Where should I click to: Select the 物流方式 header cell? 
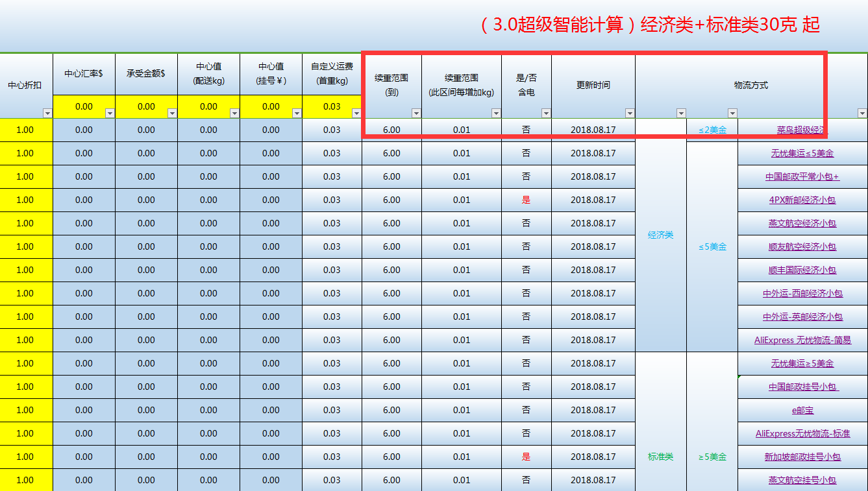751,86
